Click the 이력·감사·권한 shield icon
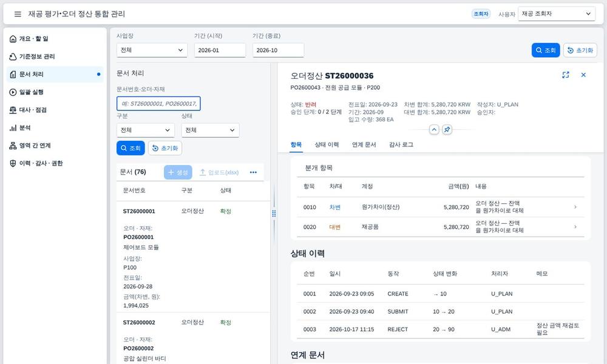The height and width of the screenshot is (364, 607). 13,163
